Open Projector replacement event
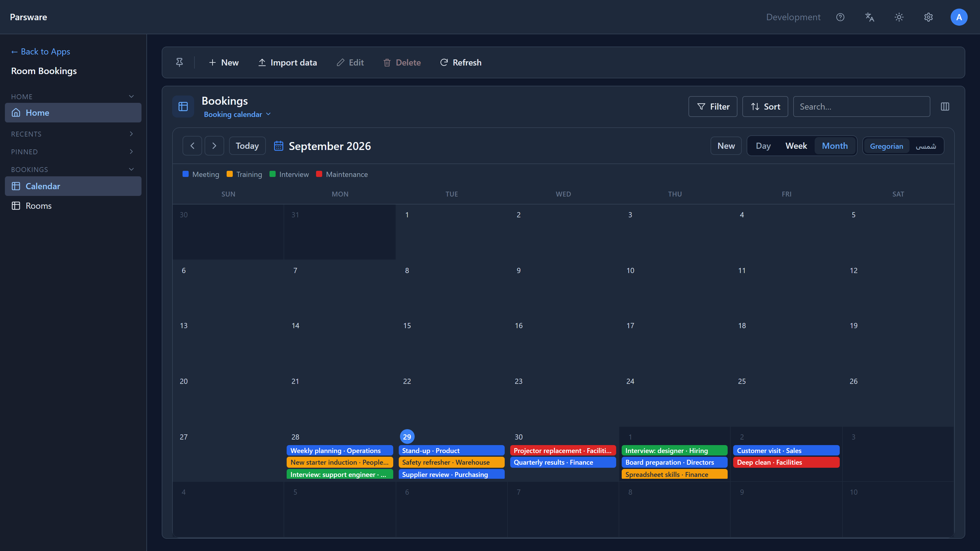980x551 pixels. coord(563,451)
